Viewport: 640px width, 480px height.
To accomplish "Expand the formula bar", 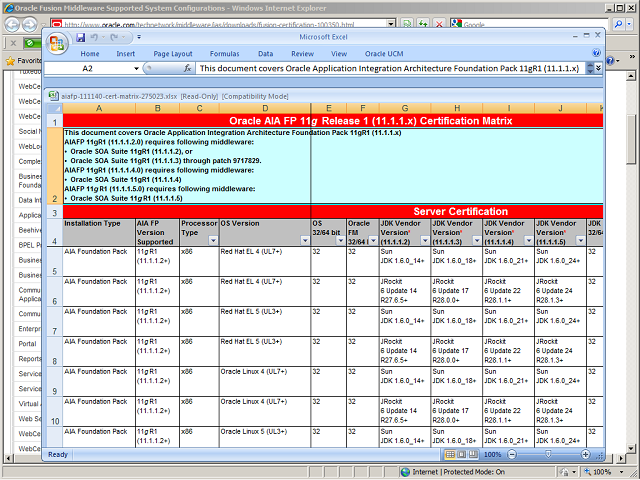I will pos(590,69).
